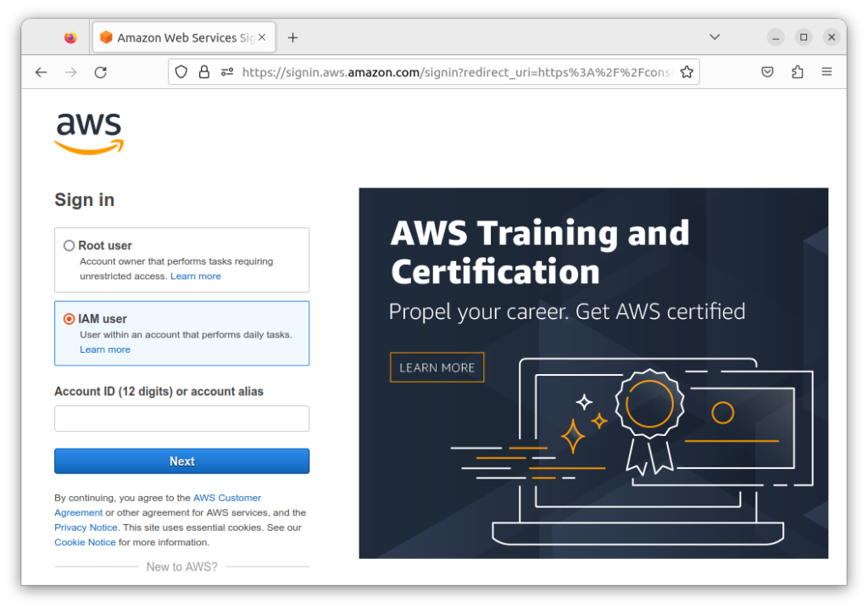This screenshot has width=868, height=609.
Task: Open Learn more link under Root user
Action: point(196,276)
